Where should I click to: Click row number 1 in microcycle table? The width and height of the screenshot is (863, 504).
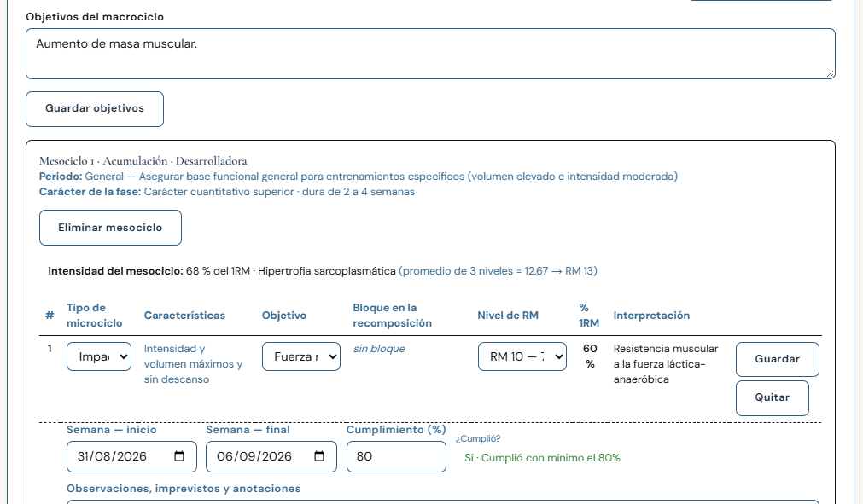pos(50,349)
